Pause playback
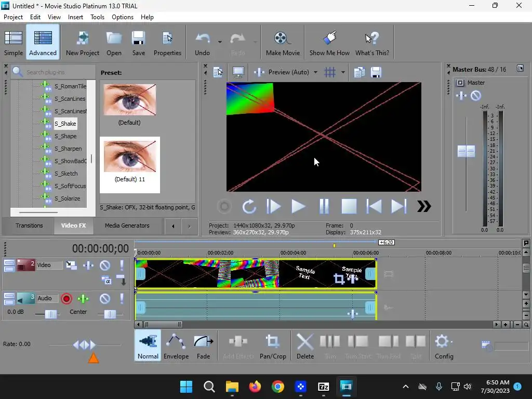This screenshot has height=399, width=532. click(324, 206)
